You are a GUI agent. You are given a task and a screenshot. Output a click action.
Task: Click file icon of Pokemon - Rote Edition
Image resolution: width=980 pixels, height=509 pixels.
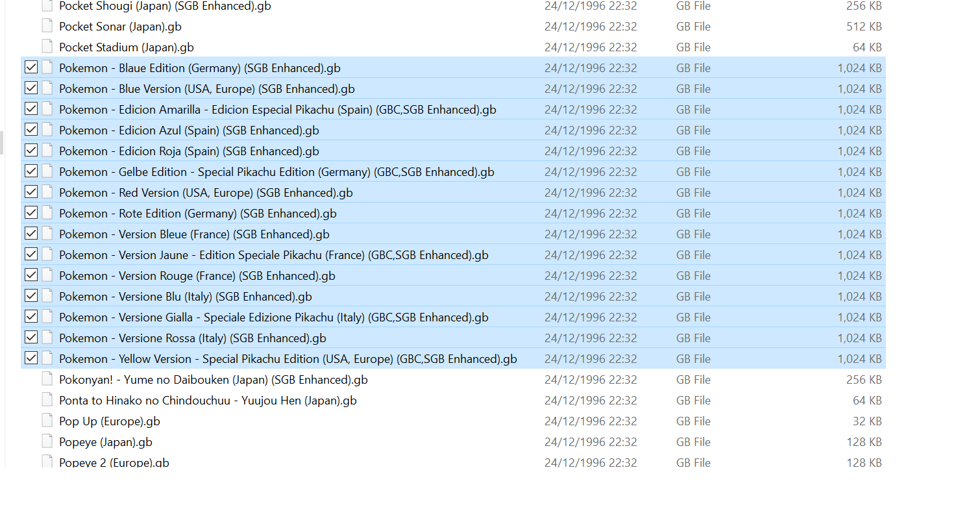[x=47, y=213]
